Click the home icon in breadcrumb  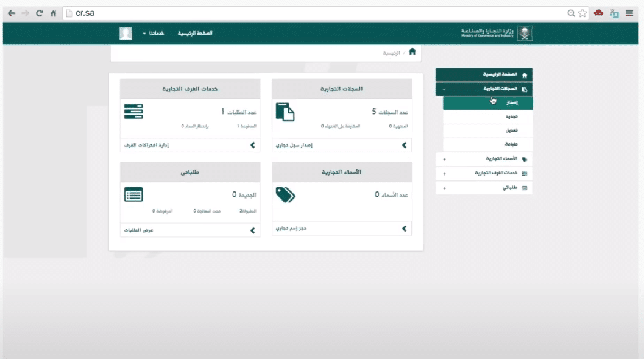coord(412,52)
